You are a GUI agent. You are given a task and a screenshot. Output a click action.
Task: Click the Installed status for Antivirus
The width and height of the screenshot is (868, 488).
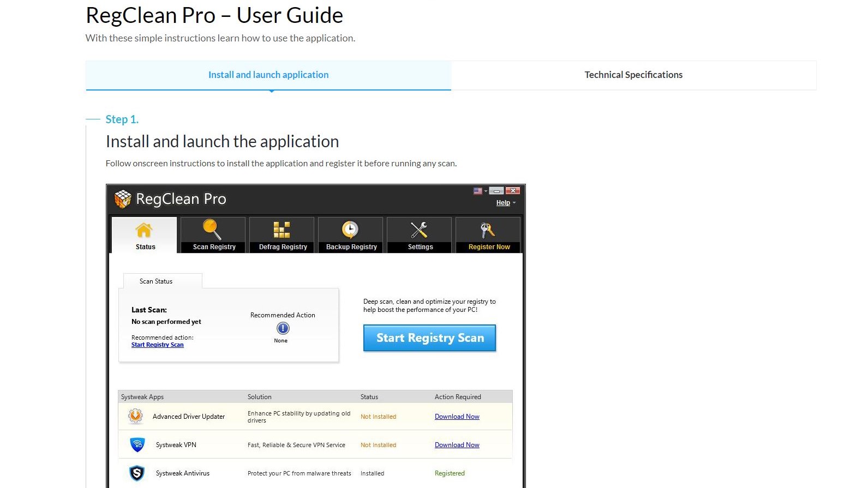[x=373, y=473]
